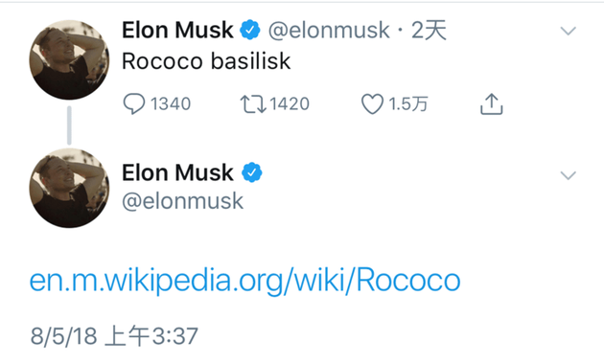Viewport: 604px width, 364px height.
Task: Open Elon Musk avatar on lower tweet
Action: point(69,188)
